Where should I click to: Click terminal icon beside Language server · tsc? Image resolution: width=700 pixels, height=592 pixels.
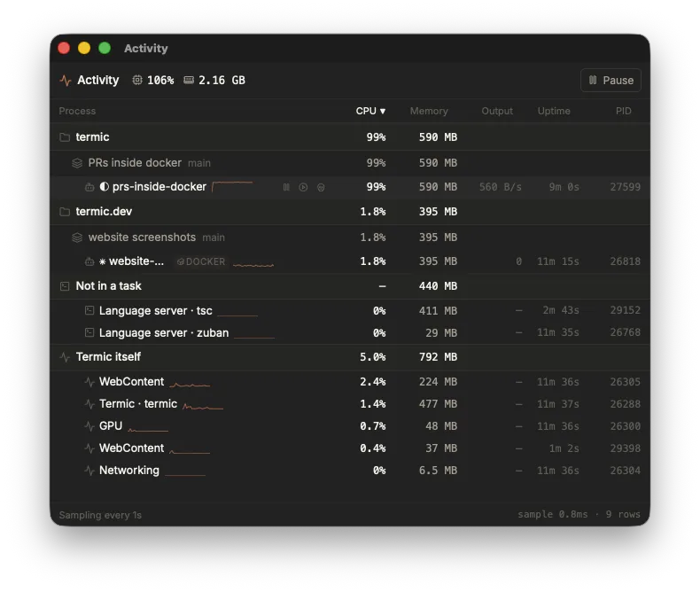[89, 310]
